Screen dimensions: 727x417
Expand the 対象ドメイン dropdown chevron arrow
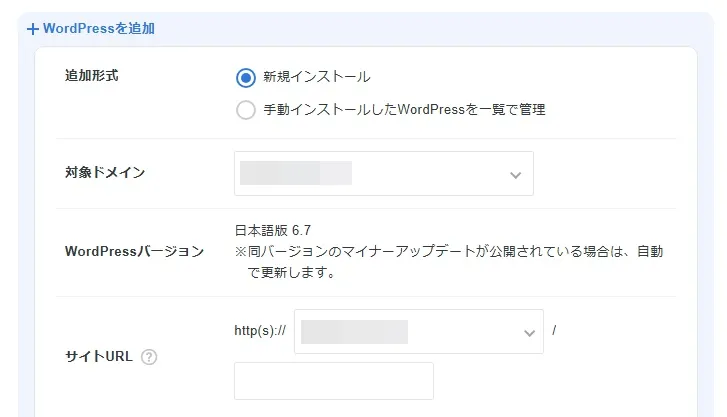[x=516, y=175]
